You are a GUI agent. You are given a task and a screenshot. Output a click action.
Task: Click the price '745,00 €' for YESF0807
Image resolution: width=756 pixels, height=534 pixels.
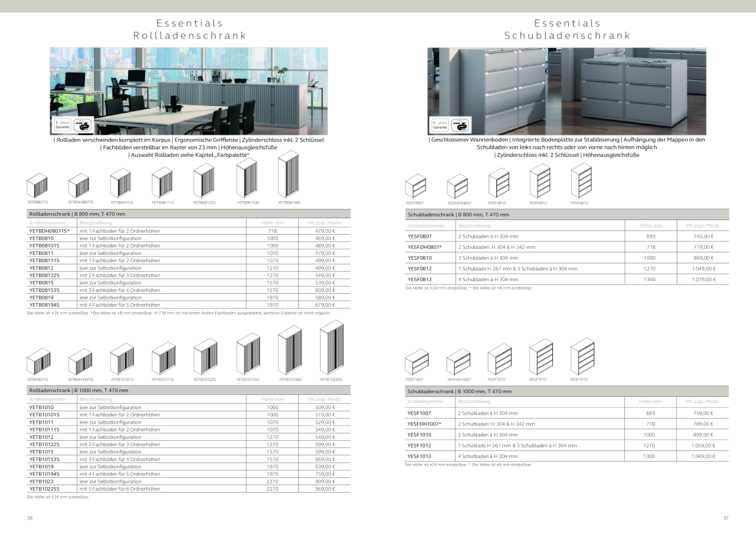coord(703,237)
